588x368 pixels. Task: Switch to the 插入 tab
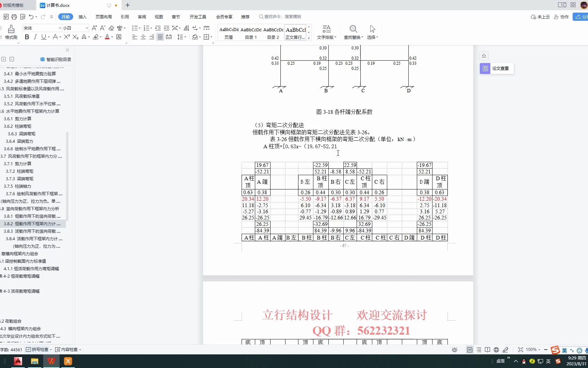83,17
